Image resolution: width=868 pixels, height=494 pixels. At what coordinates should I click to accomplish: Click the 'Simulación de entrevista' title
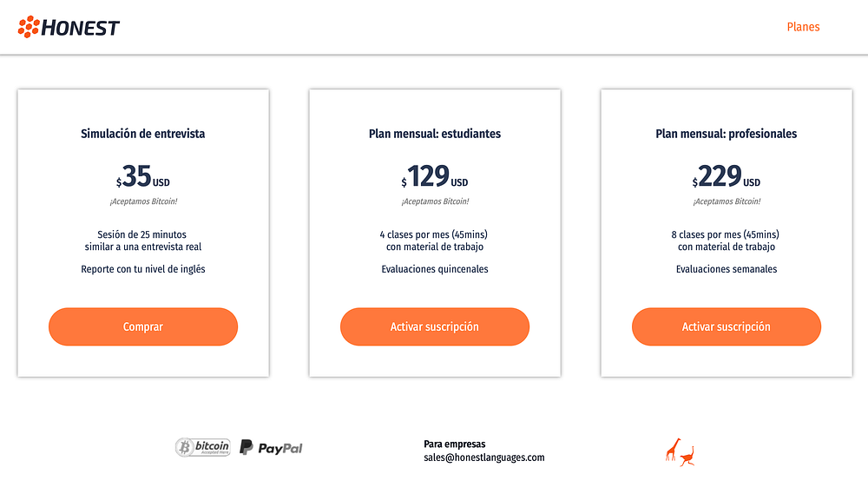click(x=143, y=134)
